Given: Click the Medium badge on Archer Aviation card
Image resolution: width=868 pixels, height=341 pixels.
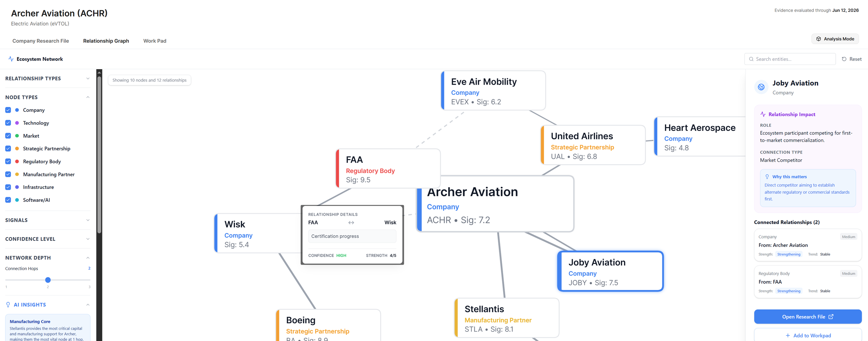Looking at the screenshot, I should [849, 237].
